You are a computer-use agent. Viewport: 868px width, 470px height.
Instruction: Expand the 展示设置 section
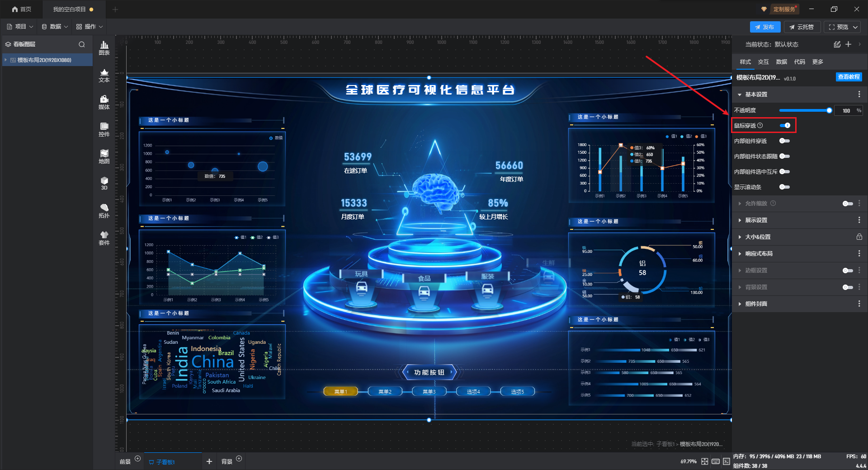point(740,220)
